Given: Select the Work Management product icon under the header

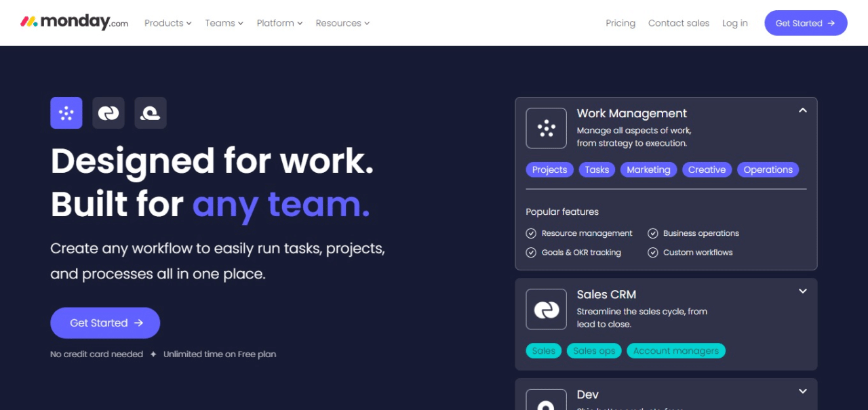Looking at the screenshot, I should pos(66,113).
